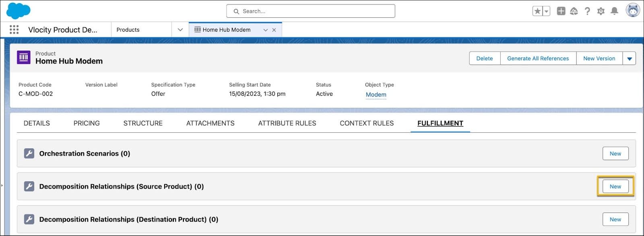
Task: Click the Selling Start Date value
Action: click(x=257, y=94)
